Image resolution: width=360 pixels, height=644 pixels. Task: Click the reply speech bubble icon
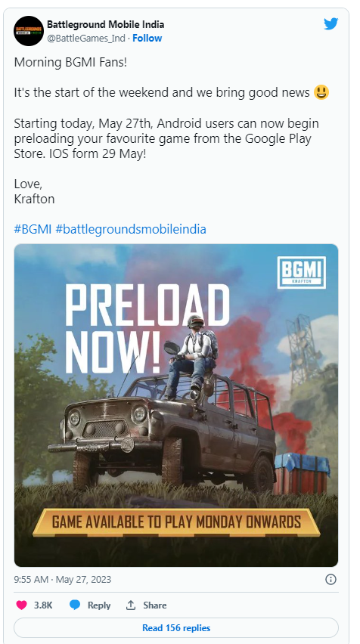coord(74,605)
